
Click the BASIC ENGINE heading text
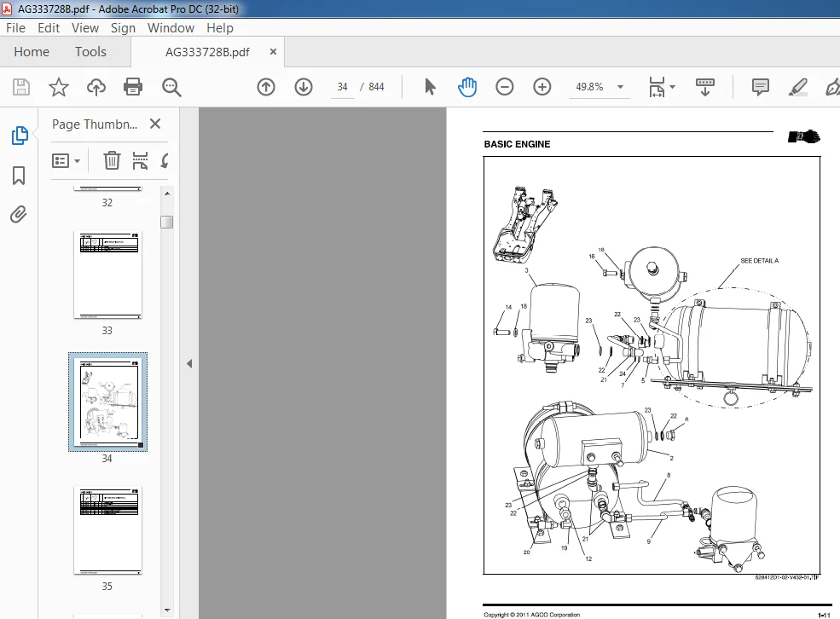click(x=517, y=144)
